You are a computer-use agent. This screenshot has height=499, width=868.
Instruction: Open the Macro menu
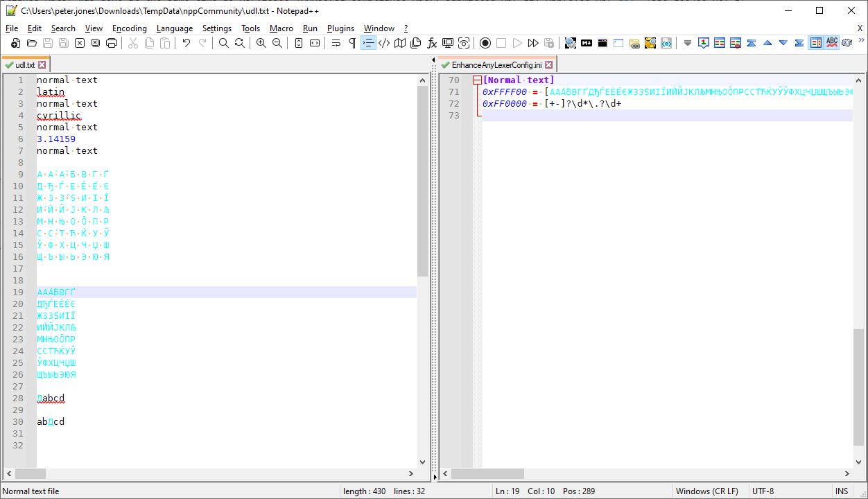[x=281, y=28]
